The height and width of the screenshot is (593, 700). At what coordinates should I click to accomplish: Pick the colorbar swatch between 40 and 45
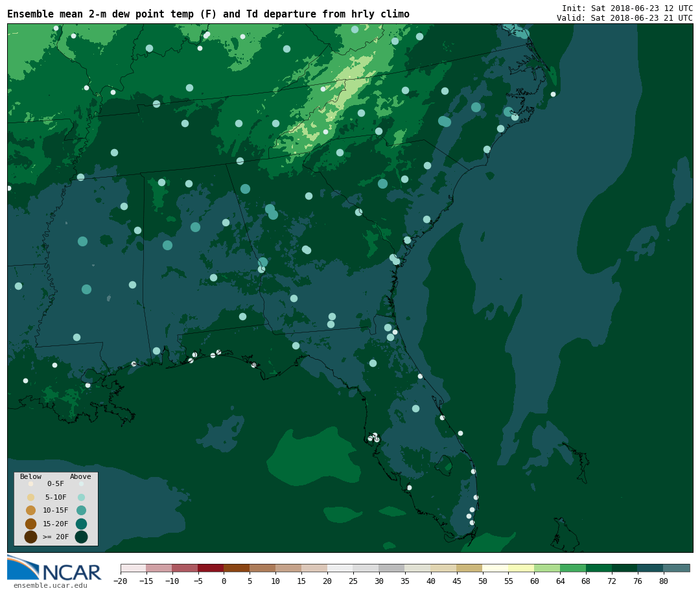pyautogui.click(x=444, y=568)
